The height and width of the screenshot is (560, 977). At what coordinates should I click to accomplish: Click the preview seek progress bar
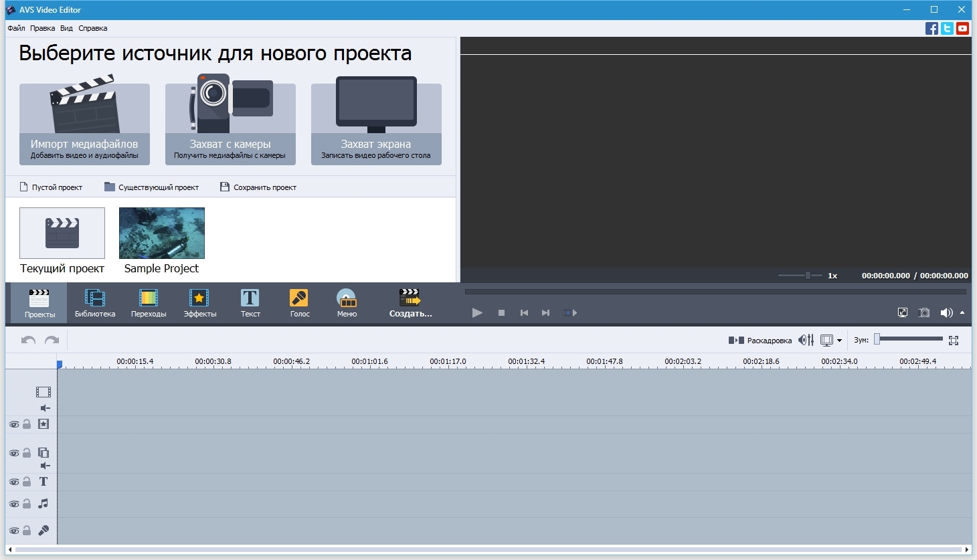click(x=715, y=292)
